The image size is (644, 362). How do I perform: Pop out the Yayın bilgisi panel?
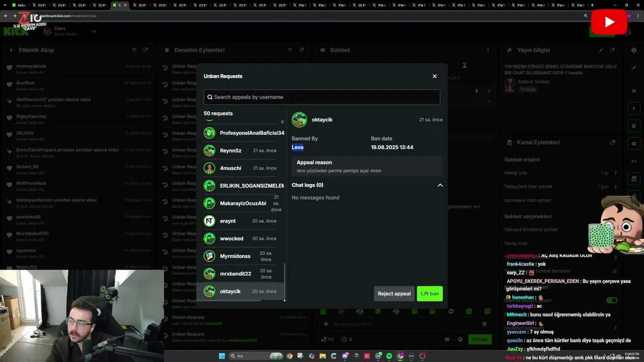(x=612, y=50)
